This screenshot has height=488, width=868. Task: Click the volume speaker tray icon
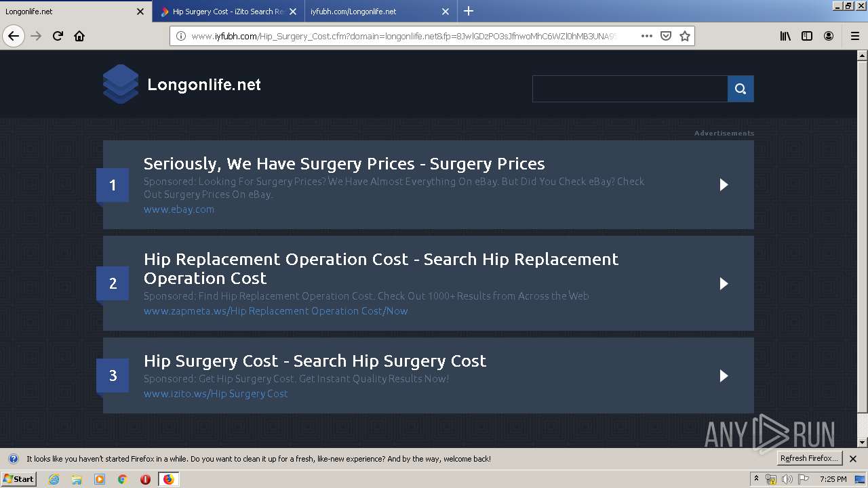(x=787, y=479)
